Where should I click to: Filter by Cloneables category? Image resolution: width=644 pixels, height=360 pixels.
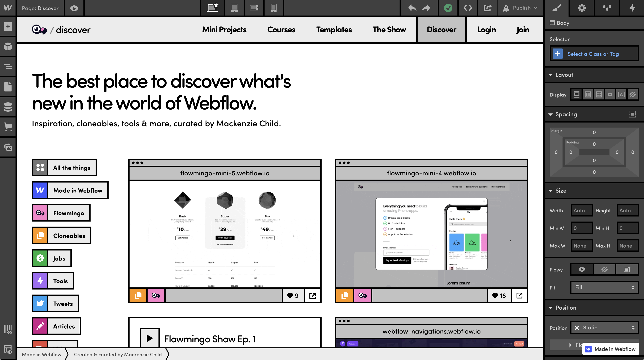pyautogui.click(x=69, y=236)
